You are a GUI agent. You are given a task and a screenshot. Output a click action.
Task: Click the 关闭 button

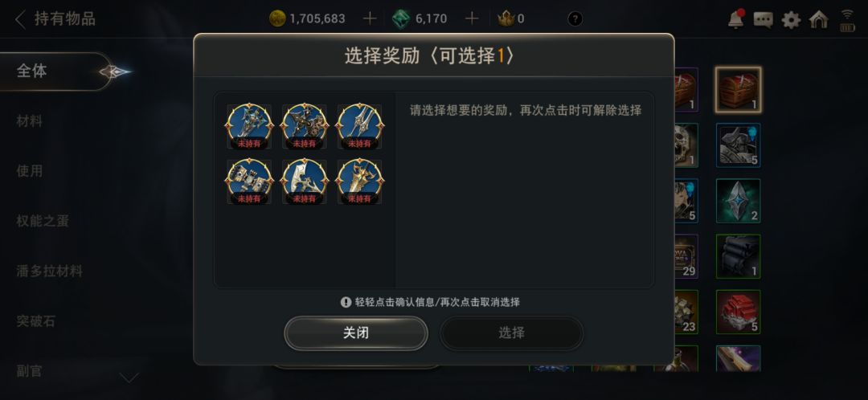(356, 333)
